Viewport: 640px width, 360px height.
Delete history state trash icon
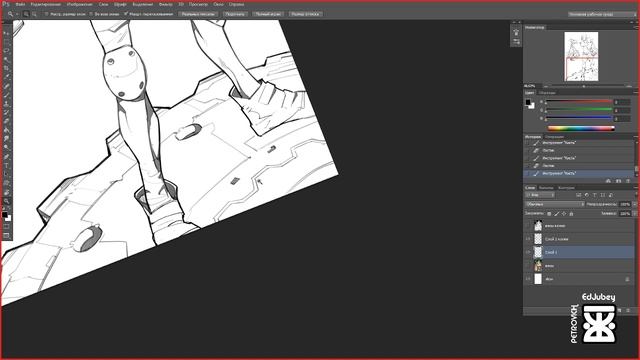pos(628,181)
